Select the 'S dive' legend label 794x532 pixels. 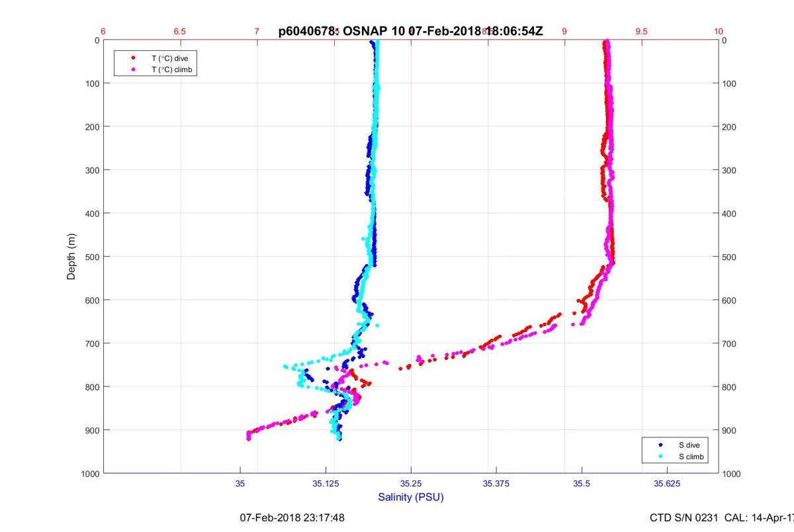689,445
